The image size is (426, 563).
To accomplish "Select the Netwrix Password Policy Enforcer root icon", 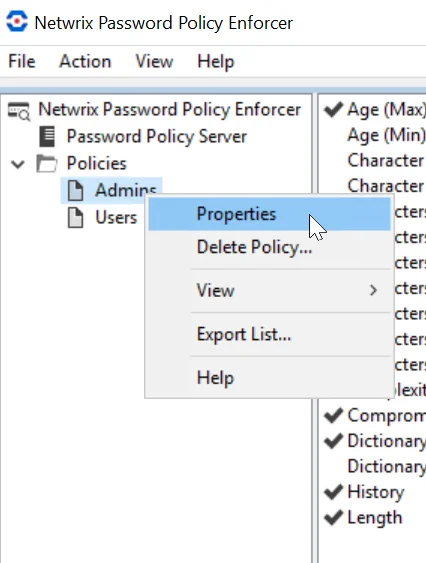I will tap(19, 111).
